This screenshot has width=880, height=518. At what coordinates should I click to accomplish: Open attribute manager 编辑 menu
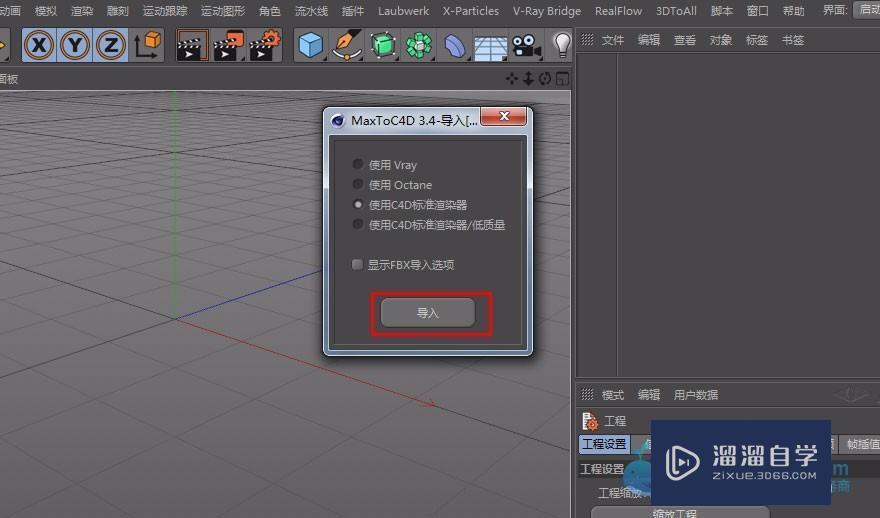point(649,395)
